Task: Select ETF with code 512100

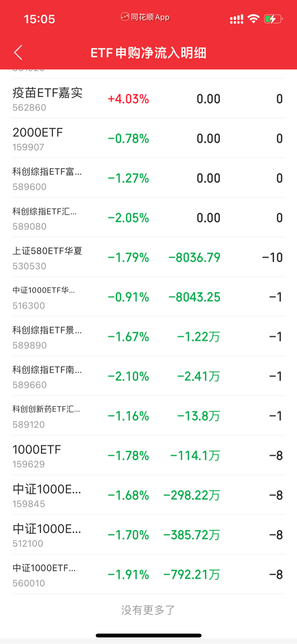Action: (148, 535)
